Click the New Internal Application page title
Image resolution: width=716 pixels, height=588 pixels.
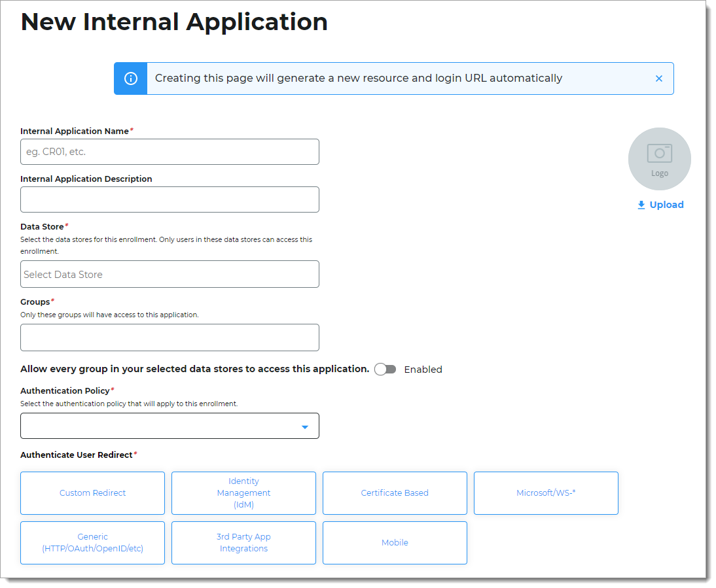174,22
